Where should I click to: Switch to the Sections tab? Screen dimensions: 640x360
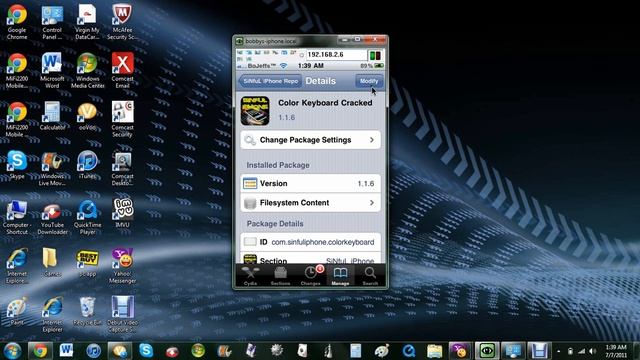[x=280, y=276]
